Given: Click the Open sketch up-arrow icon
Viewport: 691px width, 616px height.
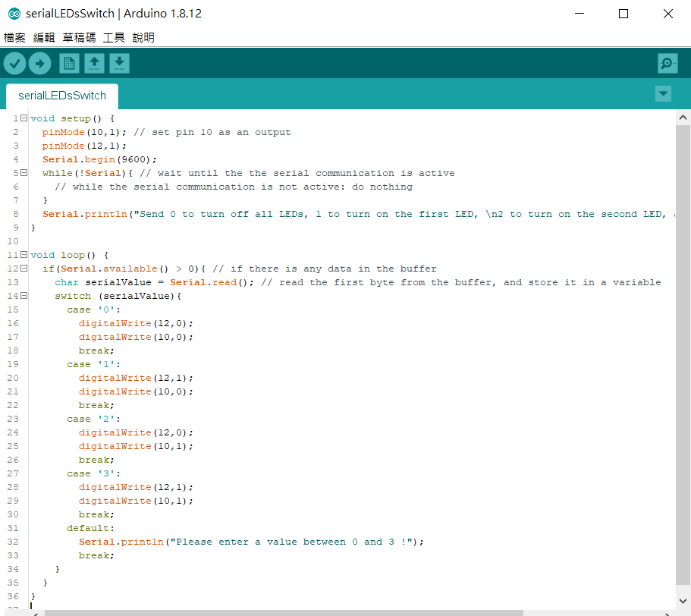Looking at the screenshot, I should [x=94, y=63].
